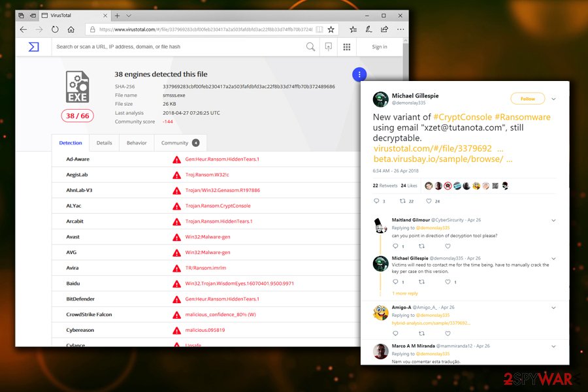
Task: Follow Michael Gillespie on Twitter
Action: [528, 99]
